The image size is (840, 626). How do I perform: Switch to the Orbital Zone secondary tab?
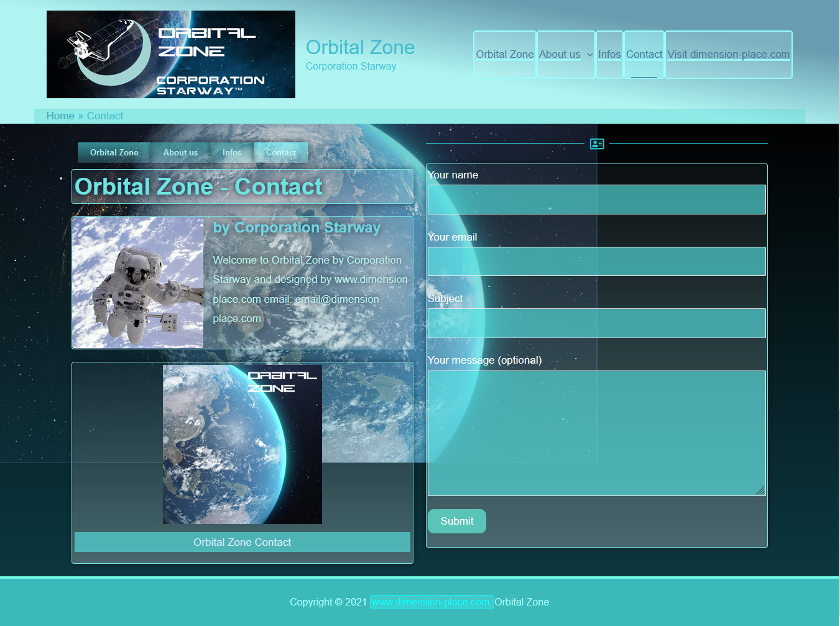[x=114, y=152]
